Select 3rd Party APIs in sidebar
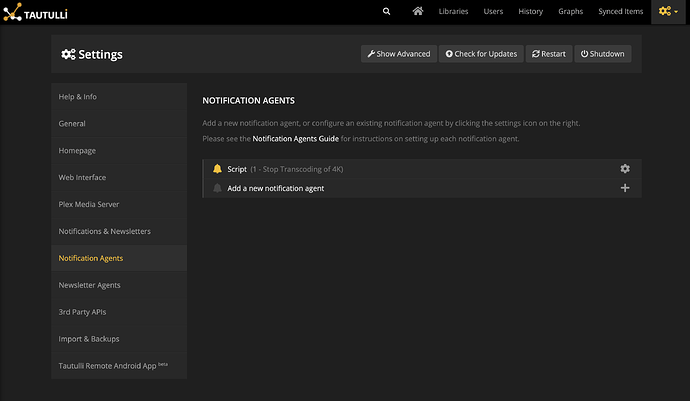Viewport: 690px width, 401px height. [119, 312]
